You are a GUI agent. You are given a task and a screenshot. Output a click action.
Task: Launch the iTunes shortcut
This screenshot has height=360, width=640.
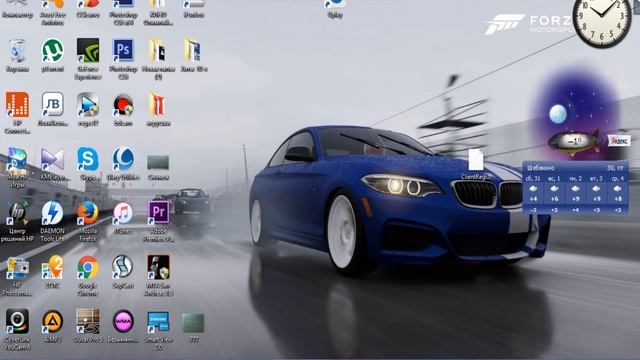(x=123, y=214)
